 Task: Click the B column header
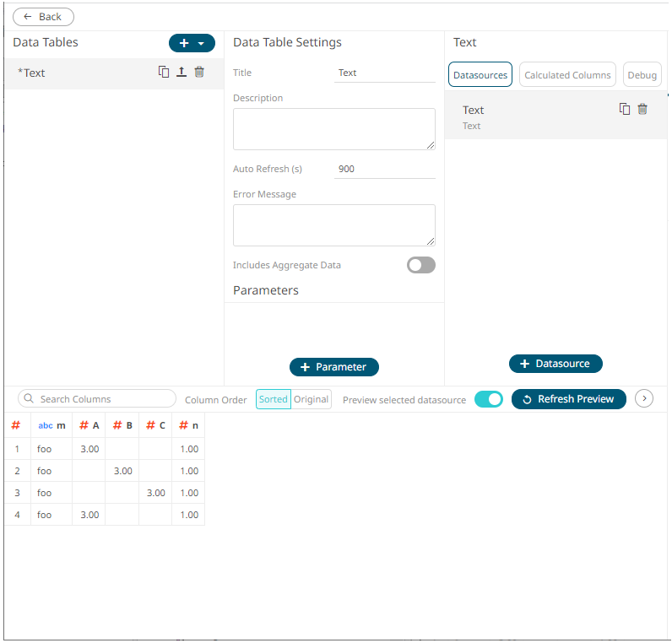(x=122, y=425)
